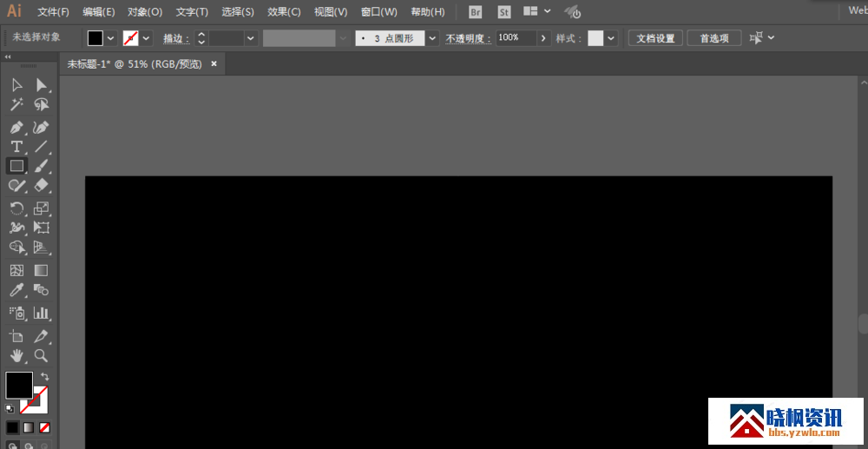Click the 文档设置 button
This screenshot has height=449, width=868.
(x=655, y=38)
